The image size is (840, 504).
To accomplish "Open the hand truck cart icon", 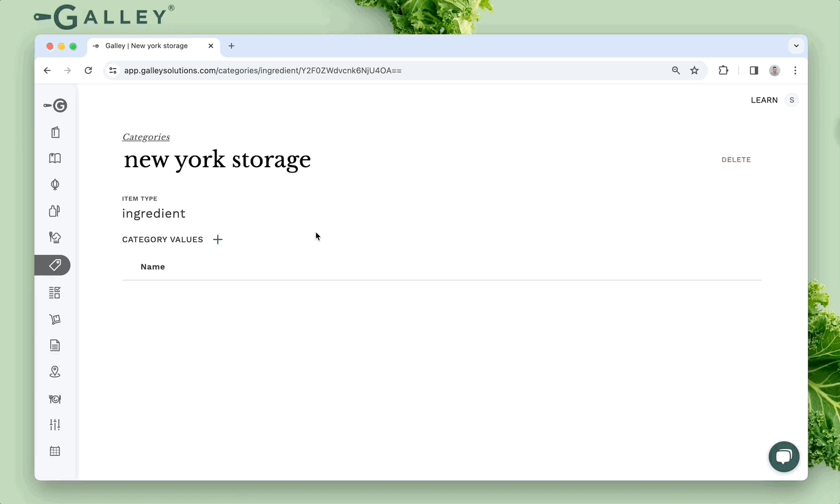I will tap(55, 319).
